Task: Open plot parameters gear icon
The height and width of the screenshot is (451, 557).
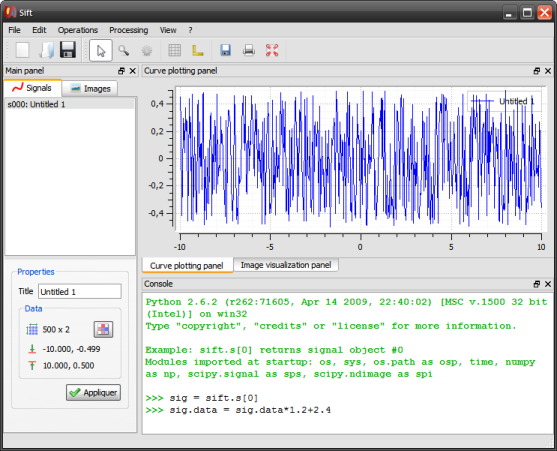Action: pos(147,50)
